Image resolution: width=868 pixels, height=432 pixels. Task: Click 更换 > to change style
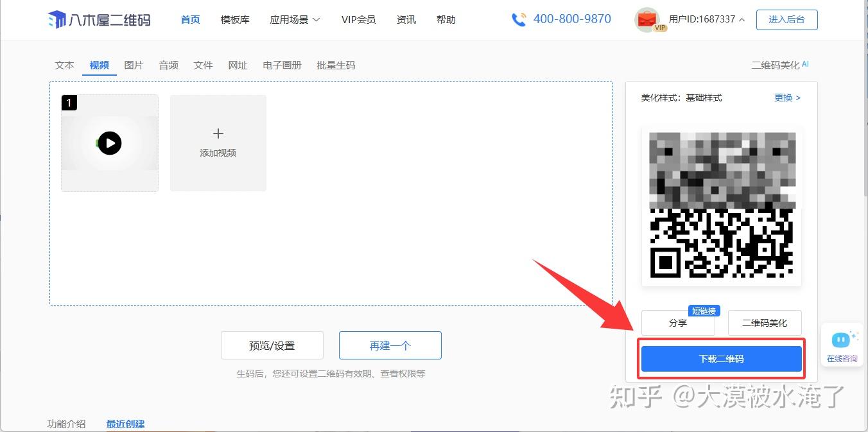click(x=787, y=98)
